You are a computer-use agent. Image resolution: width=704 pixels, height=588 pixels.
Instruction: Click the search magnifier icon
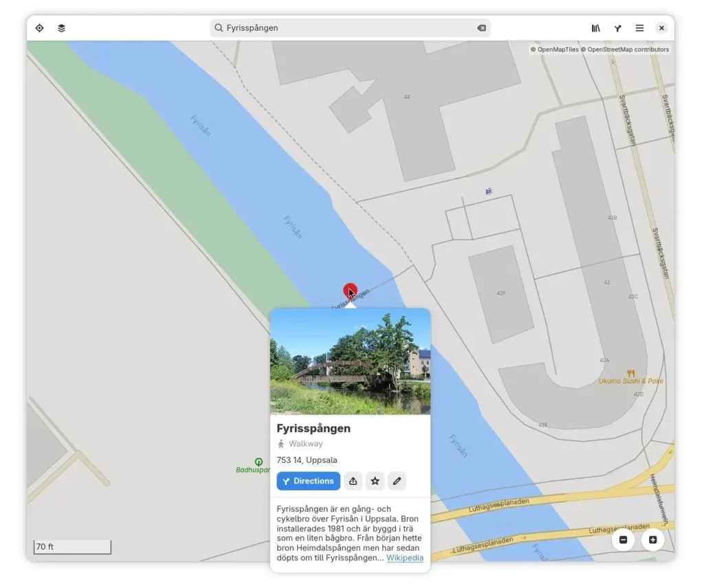[x=219, y=28]
